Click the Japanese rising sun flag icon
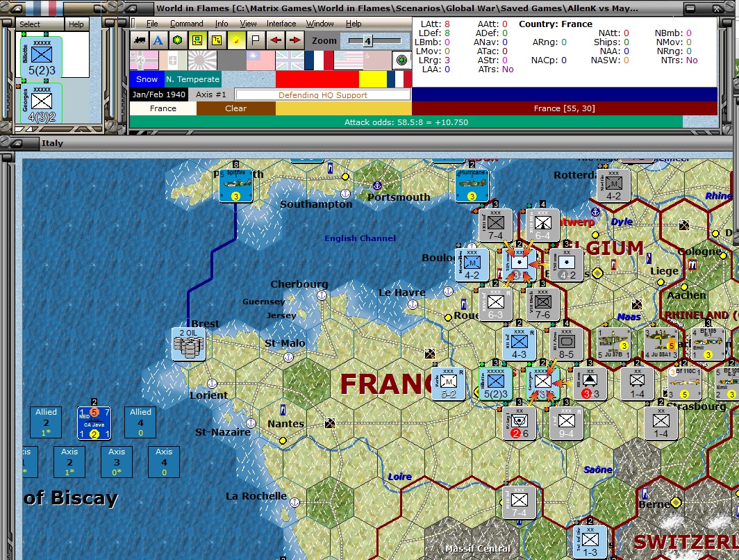Viewport: 739px width, 560px height. pos(201,60)
